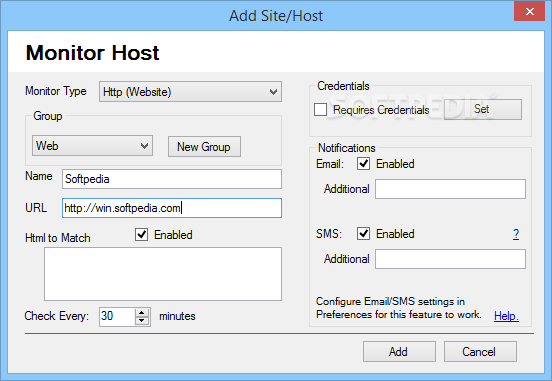Click the Email Additional address field
This screenshot has width=552, height=381.
(x=450, y=189)
